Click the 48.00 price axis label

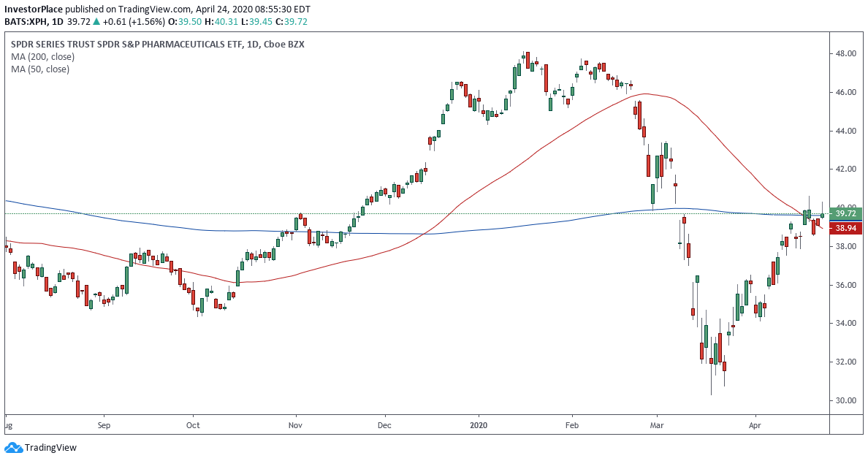pos(846,54)
